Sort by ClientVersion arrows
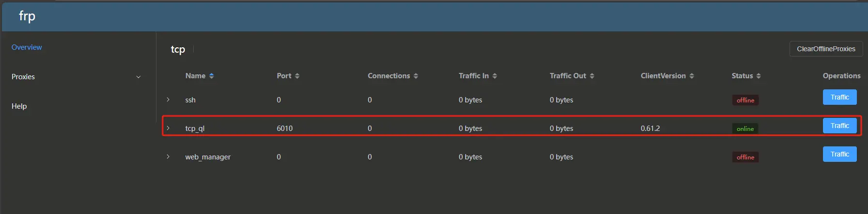This screenshot has width=868, height=214. pyautogui.click(x=692, y=76)
